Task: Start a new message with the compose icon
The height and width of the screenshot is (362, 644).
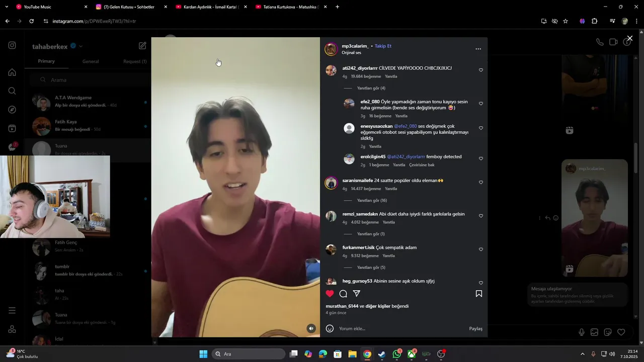Action: point(142,46)
